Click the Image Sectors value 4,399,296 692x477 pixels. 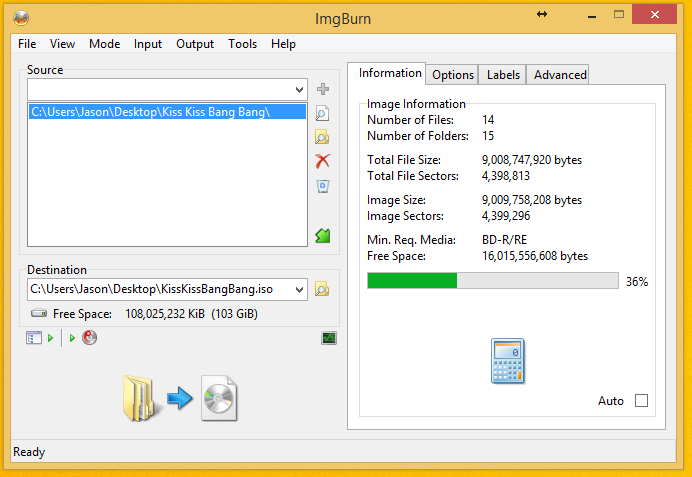506,216
